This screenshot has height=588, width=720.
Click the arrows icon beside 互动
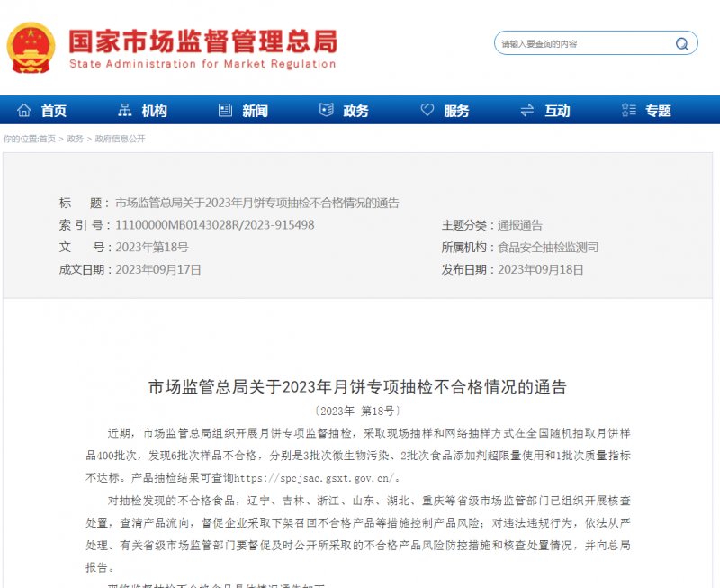(527, 109)
